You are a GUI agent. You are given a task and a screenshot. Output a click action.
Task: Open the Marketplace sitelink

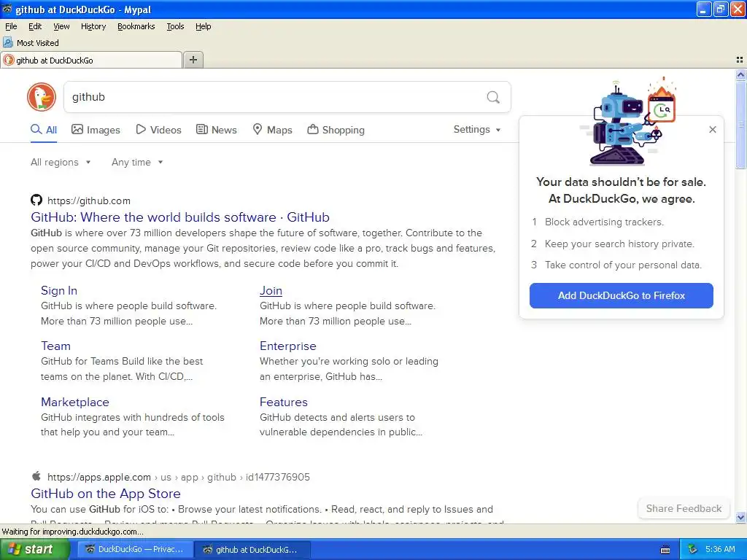75,402
